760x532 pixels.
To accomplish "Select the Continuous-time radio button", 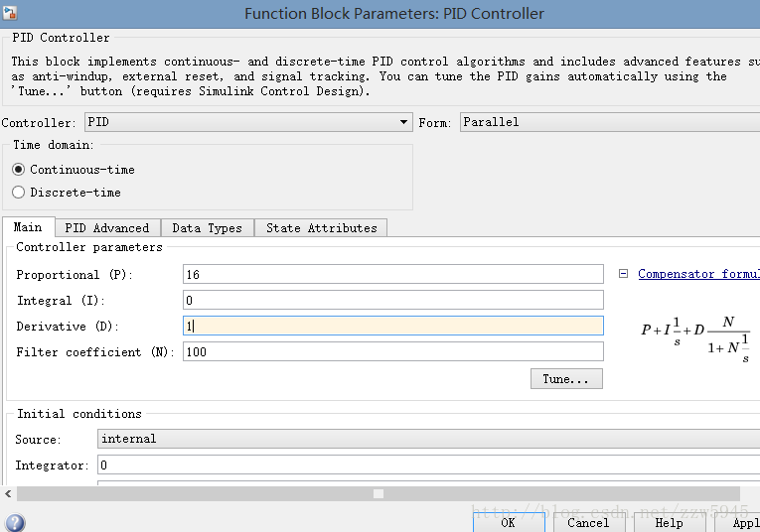I will click(19, 170).
